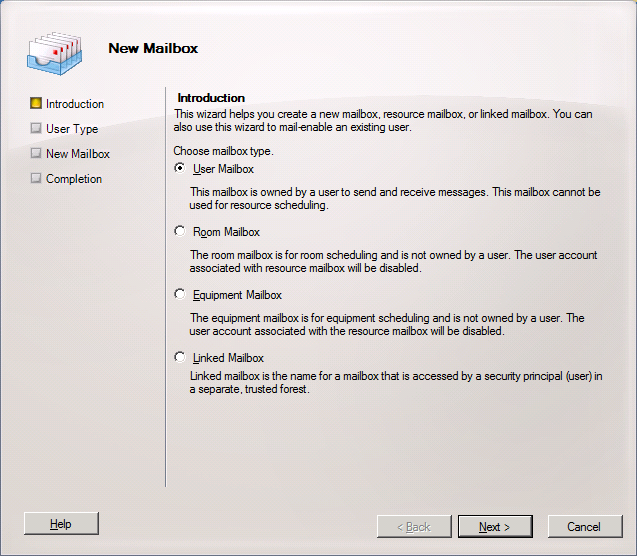The width and height of the screenshot is (641, 556).
Task: Click the User Type step indicator icon
Action: coord(37,129)
